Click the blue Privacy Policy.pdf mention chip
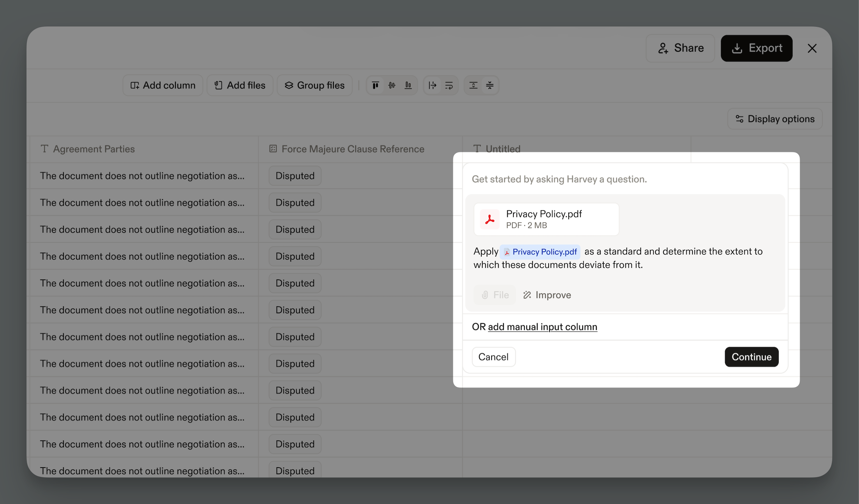The image size is (859, 504). [x=540, y=252]
